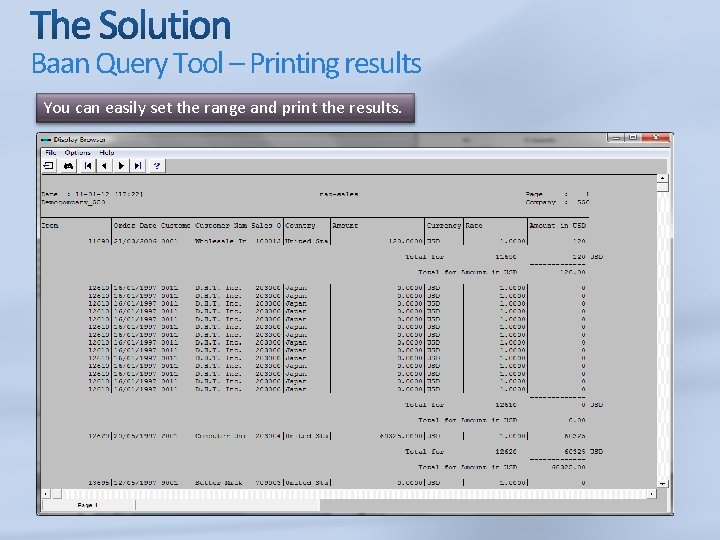The image size is (720, 540).
Task: Click the horizontal scrollbar right arrow
Action: [x=652, y=494]
